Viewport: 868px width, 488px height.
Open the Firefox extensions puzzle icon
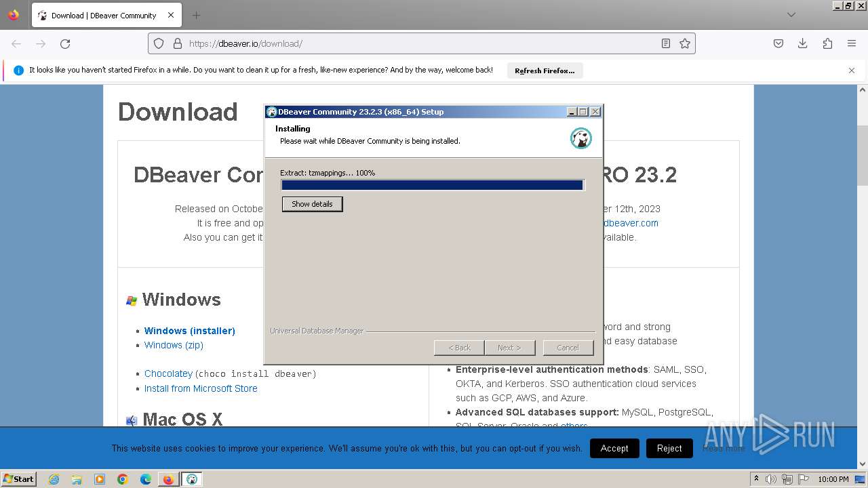tap(827, 43)
